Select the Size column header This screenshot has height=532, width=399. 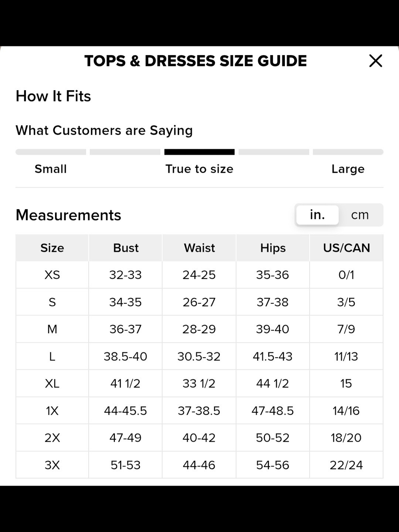[x=52, y=248]
